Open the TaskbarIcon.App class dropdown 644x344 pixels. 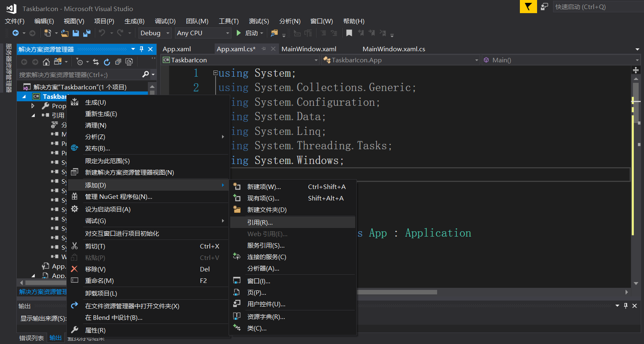476,60
